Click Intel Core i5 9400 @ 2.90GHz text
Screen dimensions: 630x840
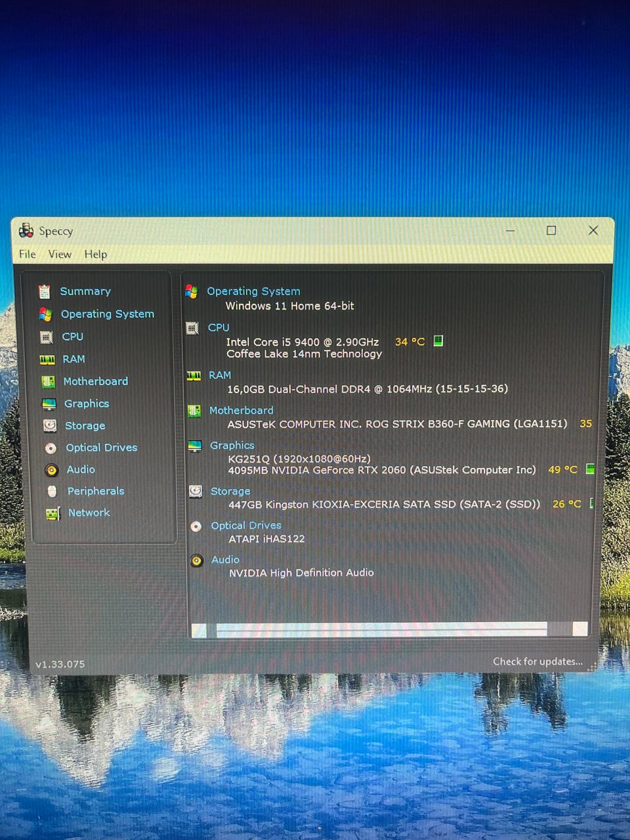click(x=303, y=342)
